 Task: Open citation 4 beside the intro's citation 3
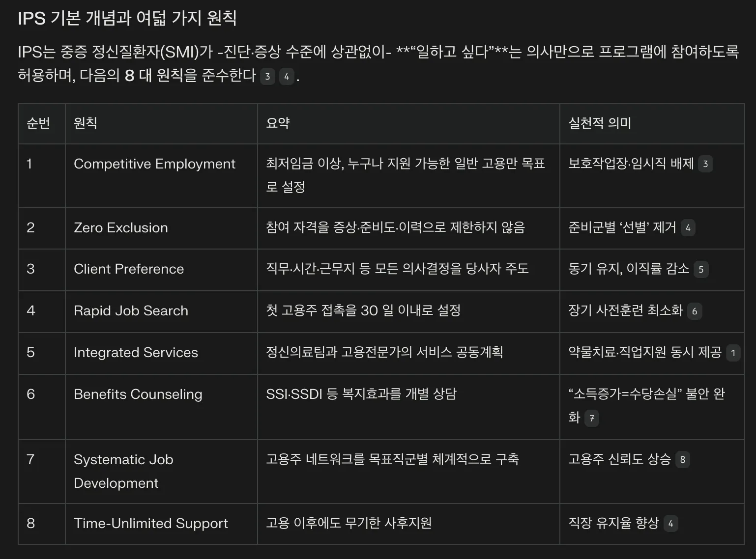[287, 77]
